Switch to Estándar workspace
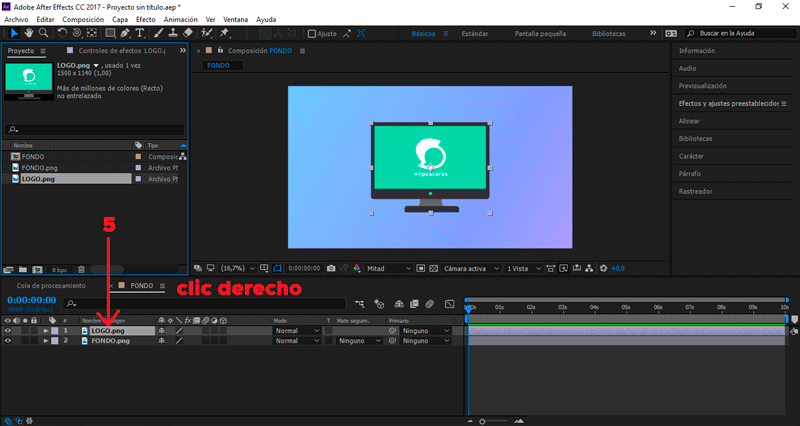This screenshot has width=800, height=426. [x=475, y=33]
